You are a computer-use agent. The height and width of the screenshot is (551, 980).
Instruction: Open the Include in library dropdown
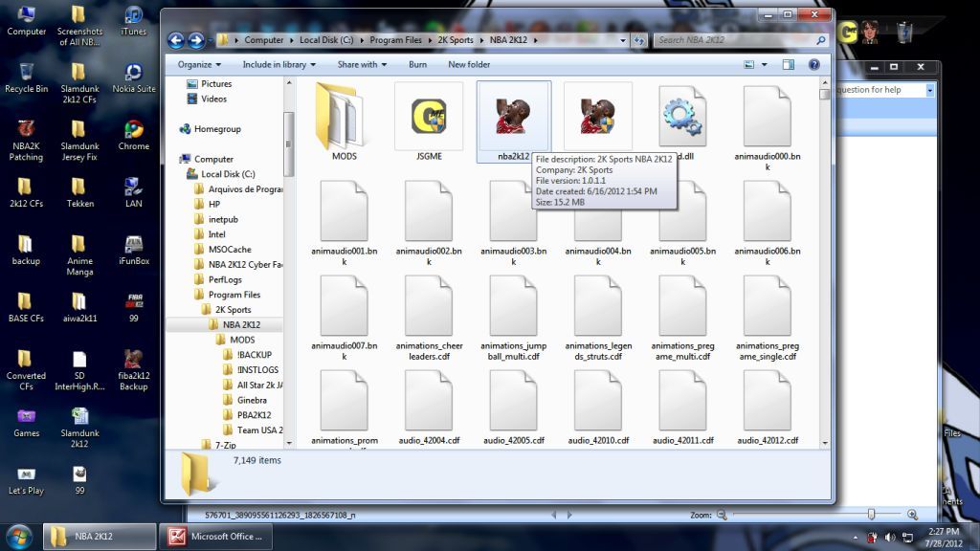coord(278,64)
